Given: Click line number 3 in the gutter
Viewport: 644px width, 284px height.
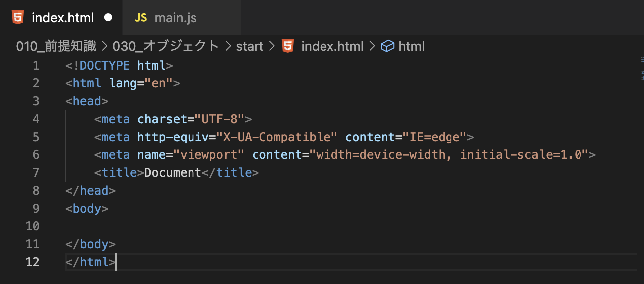Looking at the screenshot, I should [36, 101].
